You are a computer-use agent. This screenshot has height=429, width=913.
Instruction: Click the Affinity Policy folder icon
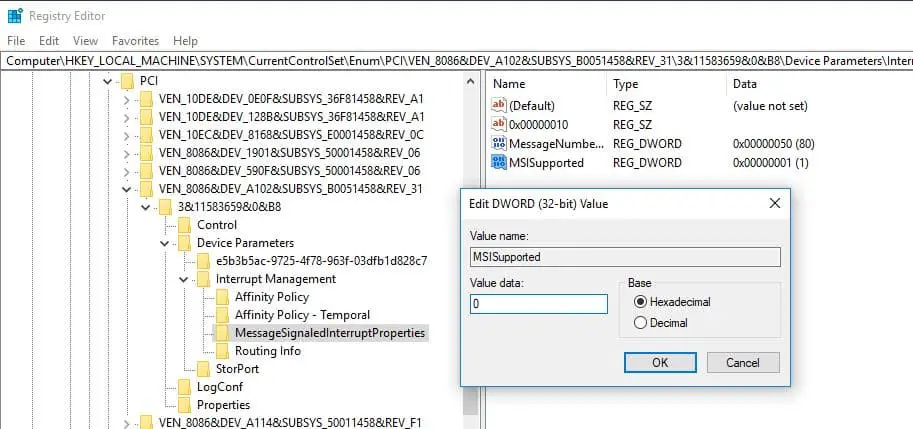222,297
